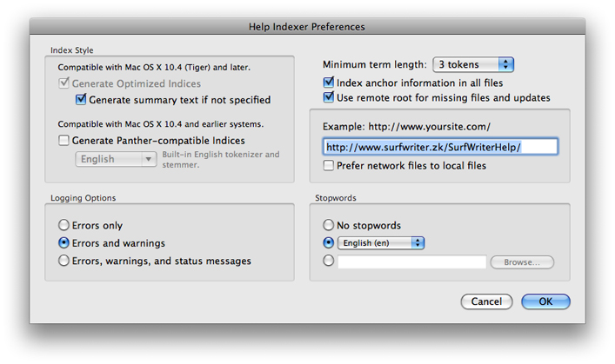Screen dimensions: 615x364
Task: Click the 'Logging Options' group label
Action: coord(84,198)
